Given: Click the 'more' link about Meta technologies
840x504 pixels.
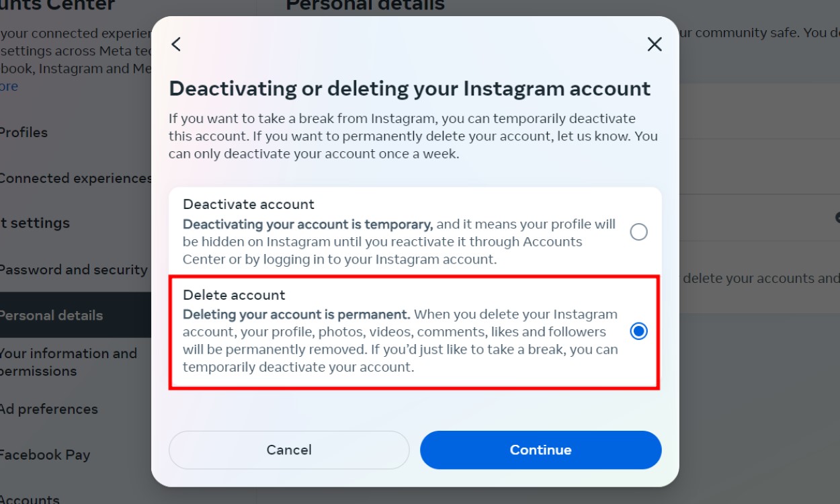Looking at the screenshot, I should [x=9, y=86].
